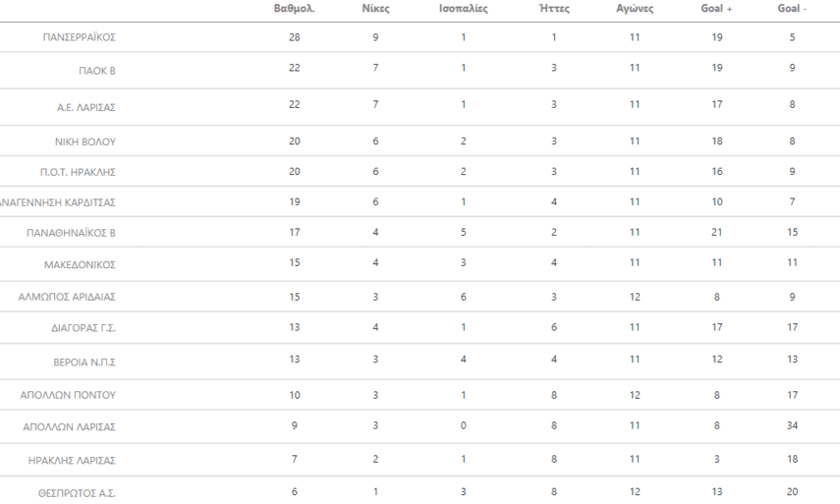Screen dimensions: 840x504
Task: Click the Goal + column header
Action: 717,10
